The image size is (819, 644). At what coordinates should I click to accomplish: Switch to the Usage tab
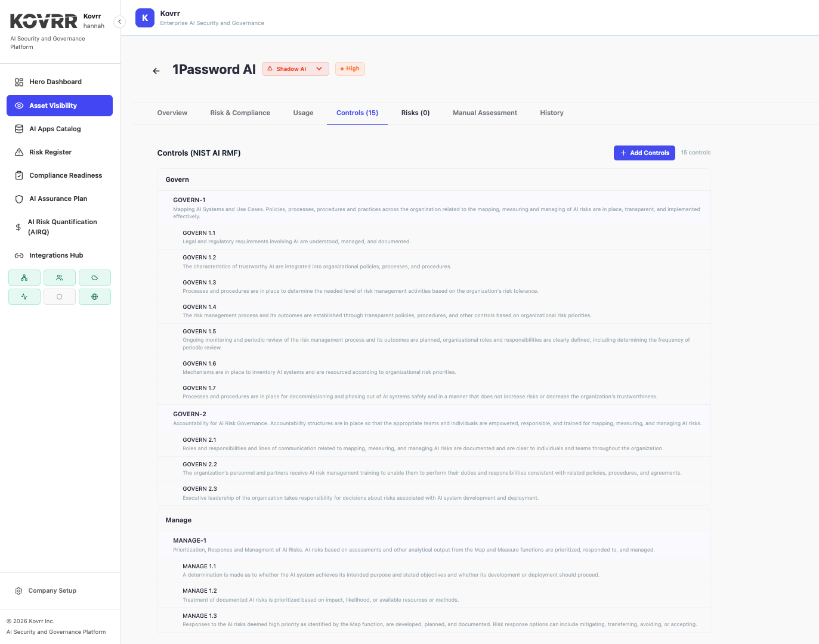click(303, 113)
